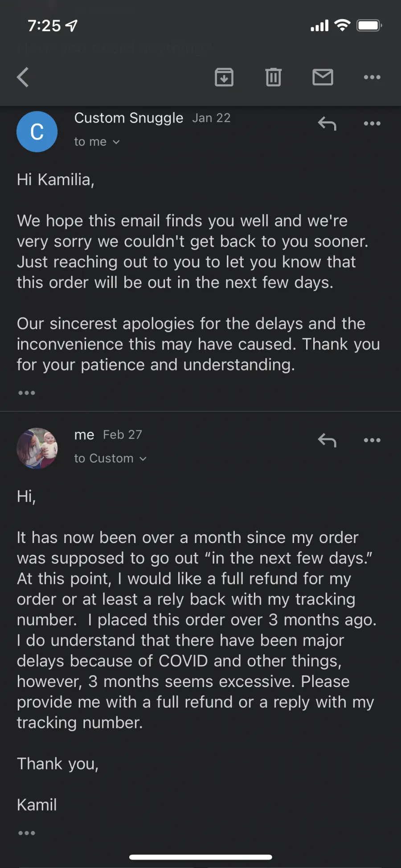Tap the back arrow to return to inbox
The image size is (401, 868).
click(23, 77)
